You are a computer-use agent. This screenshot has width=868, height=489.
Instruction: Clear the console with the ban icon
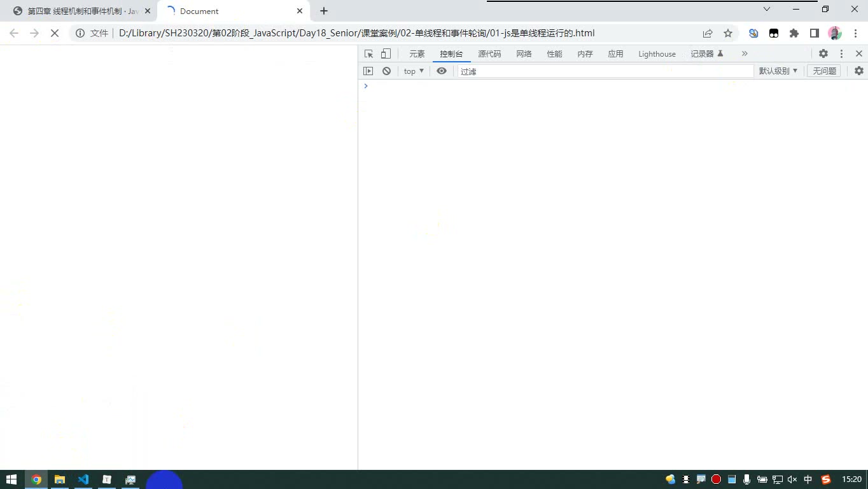(386, 71)
